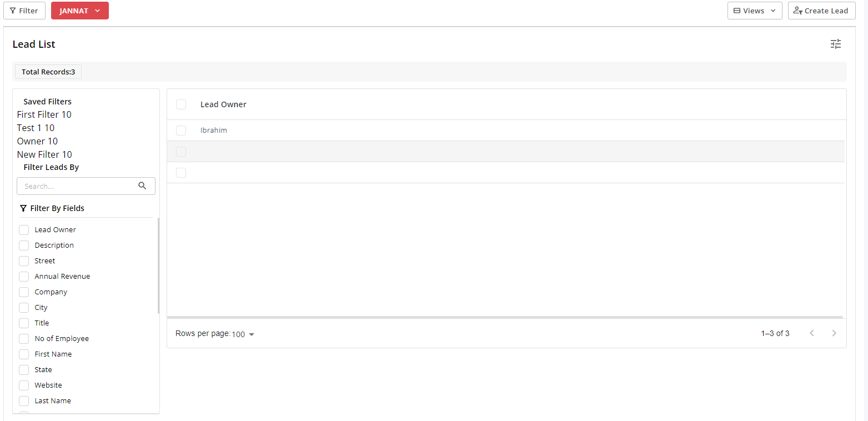The height and width of the screenshot is (421, 868).
Task: Click the filter fields Search input
Action: (x=78, y=186)
